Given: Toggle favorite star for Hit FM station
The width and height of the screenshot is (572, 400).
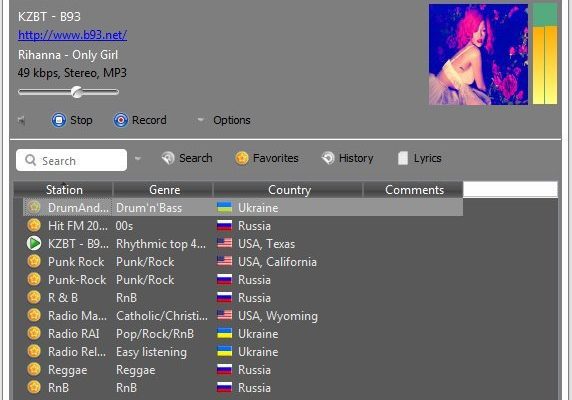Looking at the screenshot, I should (x=34, y=225).
